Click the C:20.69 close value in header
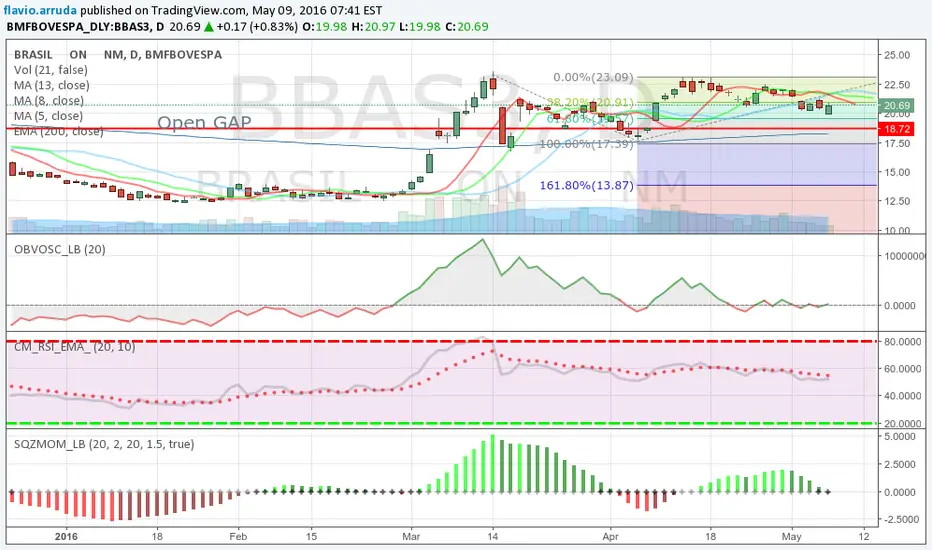The width and height of the screenshot is (932, 550). click(467, 27)
